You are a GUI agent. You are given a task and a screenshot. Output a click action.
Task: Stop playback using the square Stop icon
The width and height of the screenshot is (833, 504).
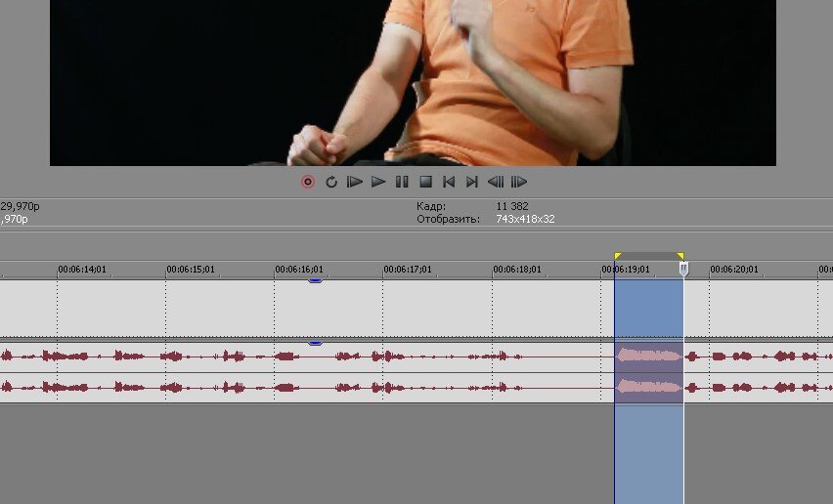425,182
